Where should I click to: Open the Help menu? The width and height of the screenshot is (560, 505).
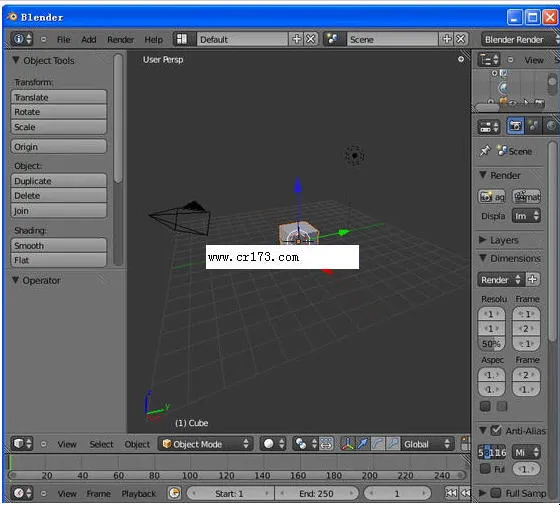[x=153, y=39]
